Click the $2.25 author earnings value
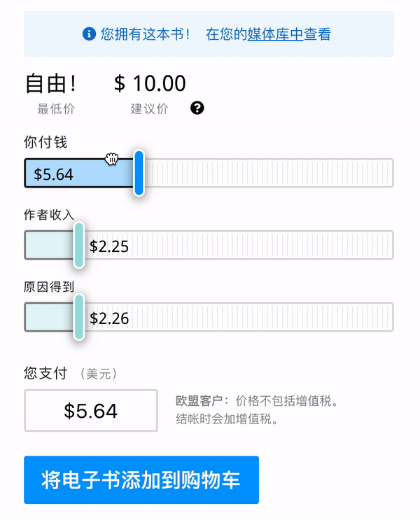 tap(109, 246)
